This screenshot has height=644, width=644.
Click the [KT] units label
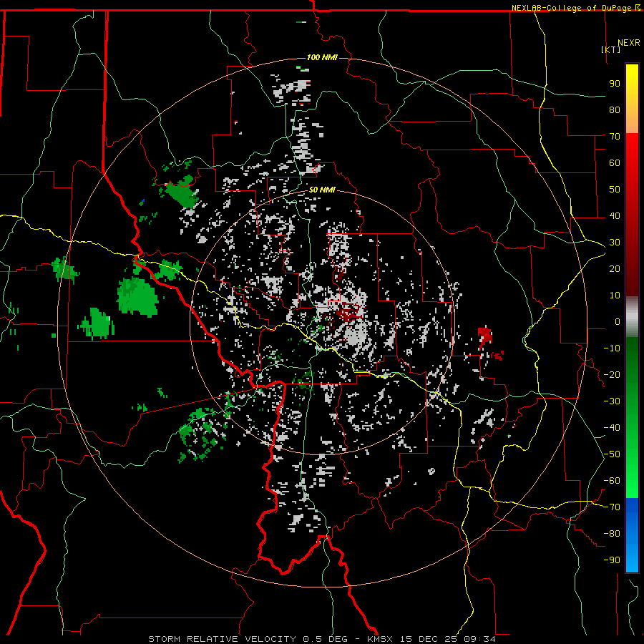coord(611,49)
